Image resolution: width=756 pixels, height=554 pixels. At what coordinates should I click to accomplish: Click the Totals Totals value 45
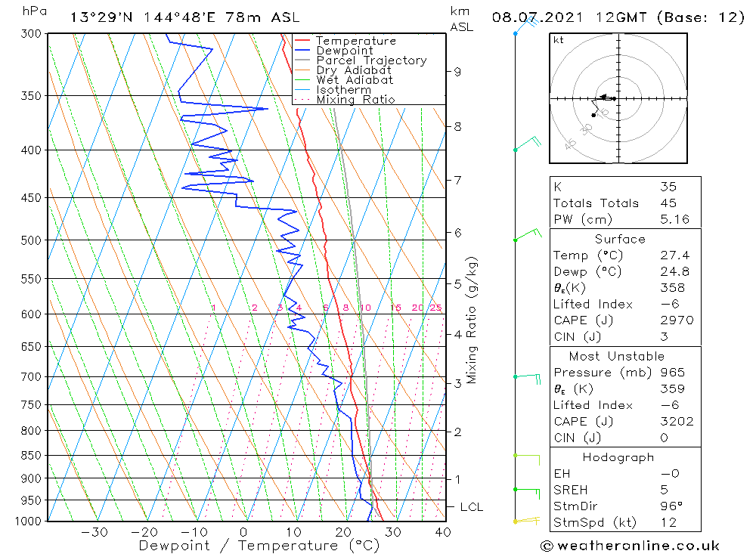[668, 203]
